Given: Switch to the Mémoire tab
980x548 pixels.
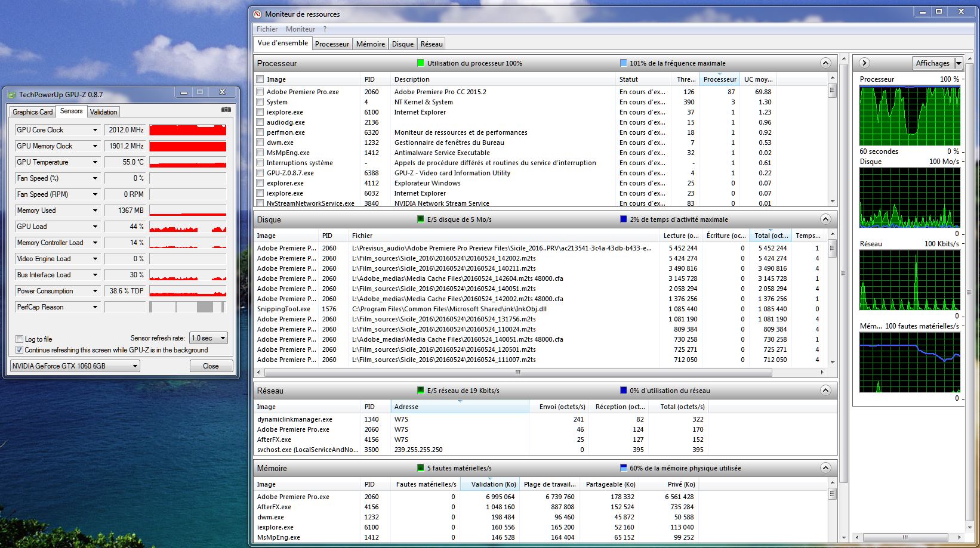Looking at the screenshot, I should coord(371,44).
